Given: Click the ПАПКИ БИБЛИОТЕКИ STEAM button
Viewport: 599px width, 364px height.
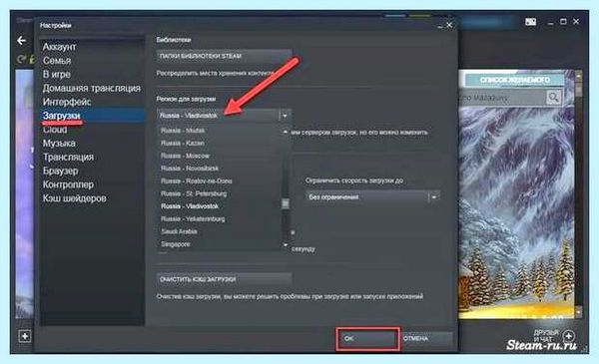Looking at the screenshot, I should pos(224,56).
